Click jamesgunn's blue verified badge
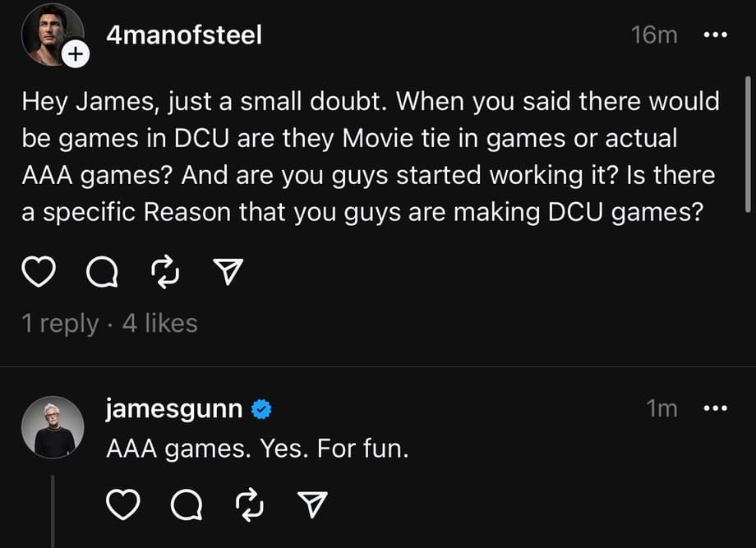Viewport: 756px width, 548px height. 260,409
